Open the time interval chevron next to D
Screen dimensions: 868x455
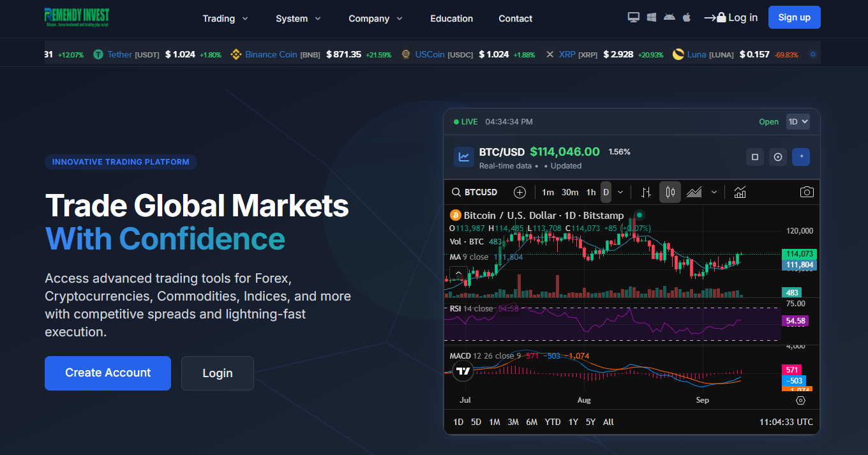click(620, 192)
